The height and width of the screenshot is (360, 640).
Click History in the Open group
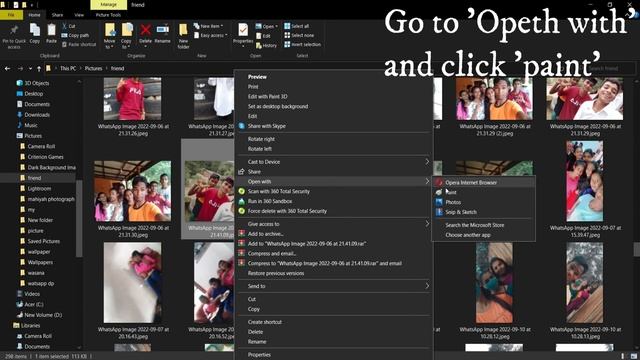pos(266,45)
